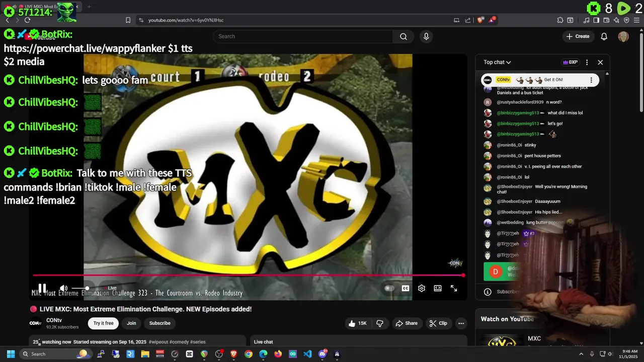
Task: Dislike the video thumbs down button
Action: [380, 323]
